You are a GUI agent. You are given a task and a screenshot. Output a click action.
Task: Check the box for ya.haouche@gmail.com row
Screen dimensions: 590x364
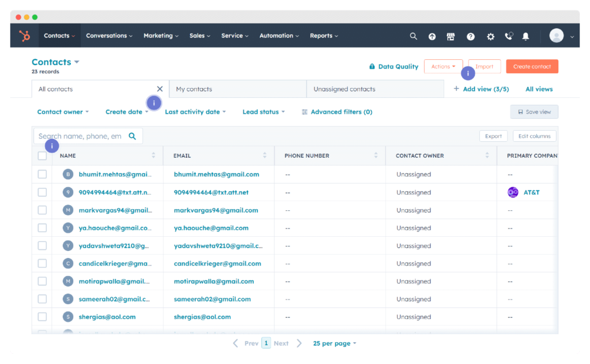(x=42, y=228)
